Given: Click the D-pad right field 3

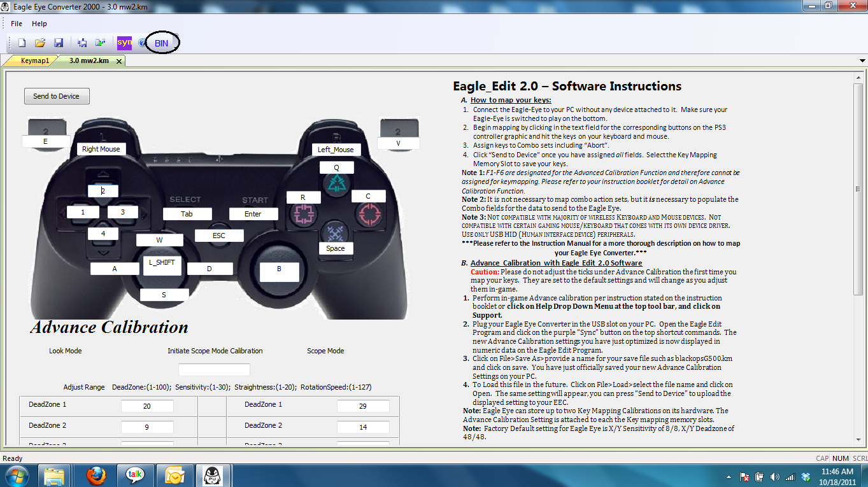Looking at the screenshot, I should (x=123, y=212).
